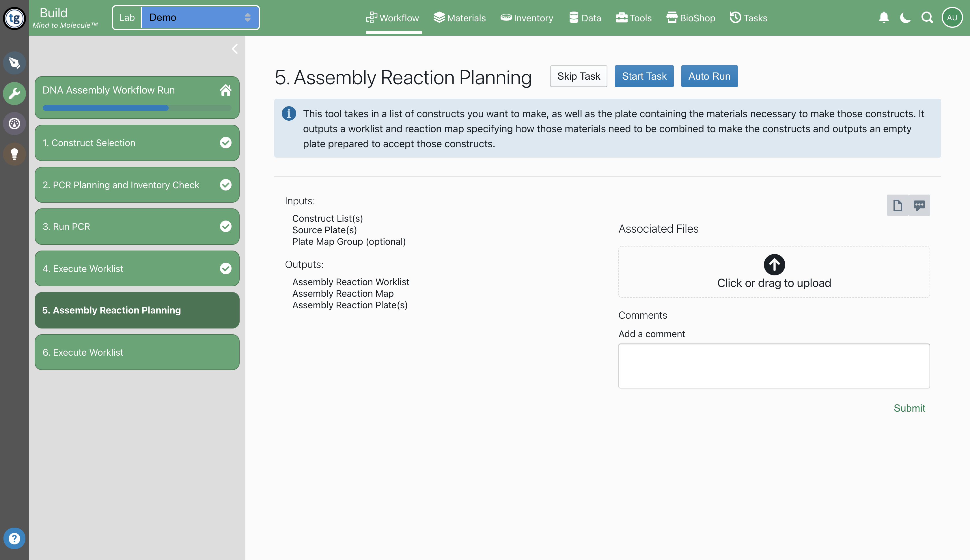This screenshot has width=970, height=560.
Task: Click the blue info icon in description
Action: [289, 113]
